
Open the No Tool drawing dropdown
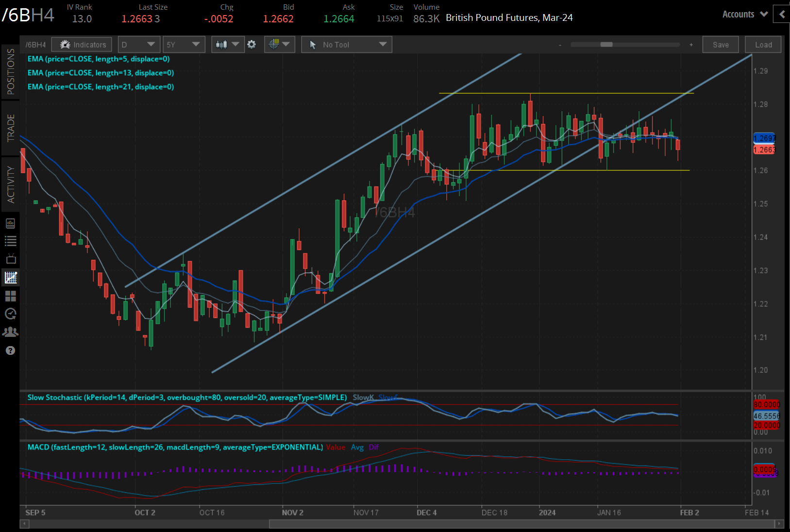click(347, 45)
